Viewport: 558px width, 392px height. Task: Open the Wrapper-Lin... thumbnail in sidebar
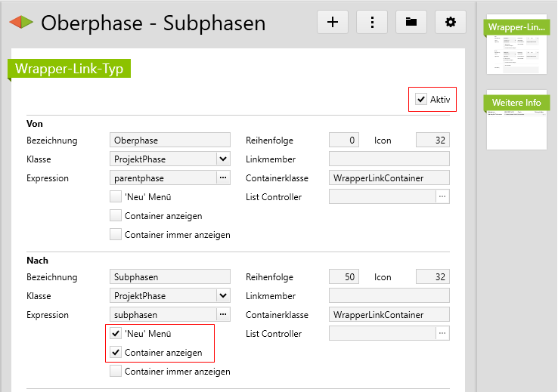click(x=516, y=45)
